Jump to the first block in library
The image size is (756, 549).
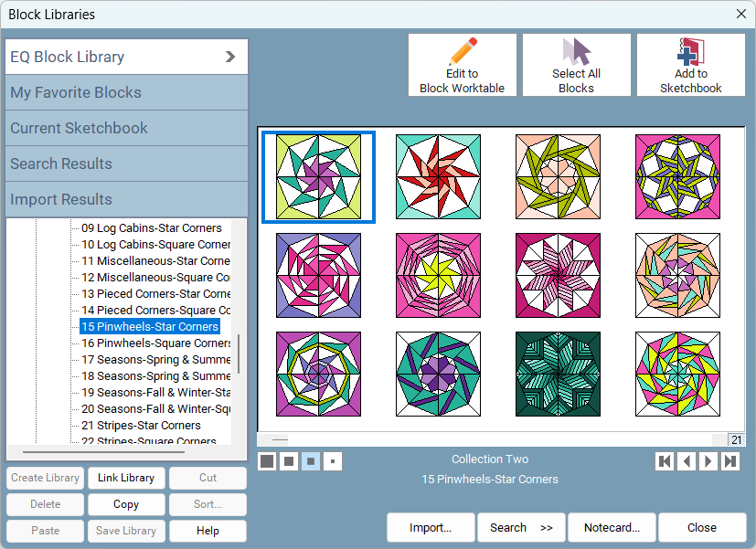point(665,461)
